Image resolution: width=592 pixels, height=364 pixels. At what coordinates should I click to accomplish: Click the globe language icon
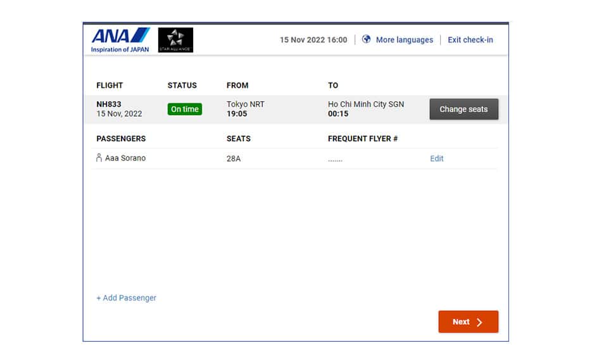pos(366,39)
